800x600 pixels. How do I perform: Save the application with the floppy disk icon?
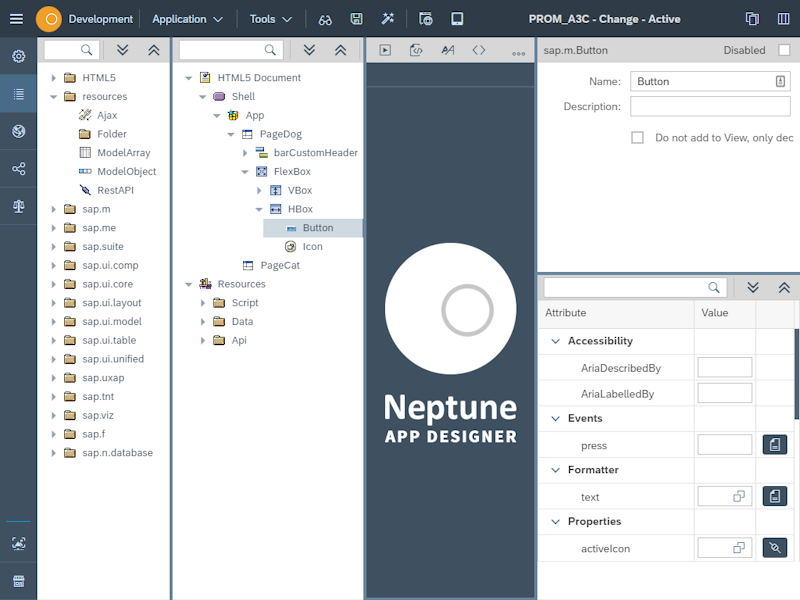[x=354, y=18]
